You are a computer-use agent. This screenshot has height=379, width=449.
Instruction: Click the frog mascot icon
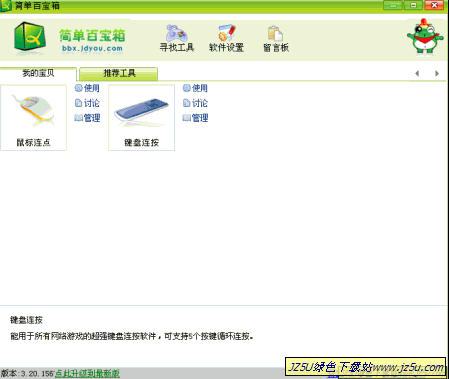tap(425, 37)
